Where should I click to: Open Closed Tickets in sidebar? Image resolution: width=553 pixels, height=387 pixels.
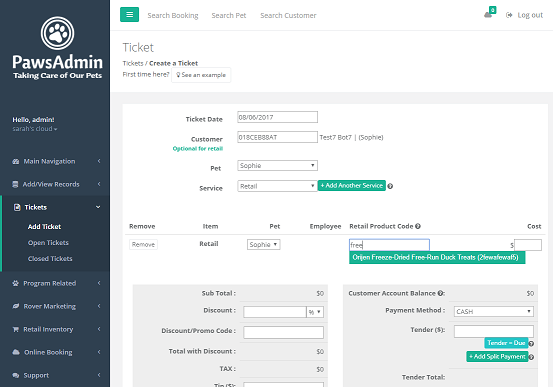50,259
